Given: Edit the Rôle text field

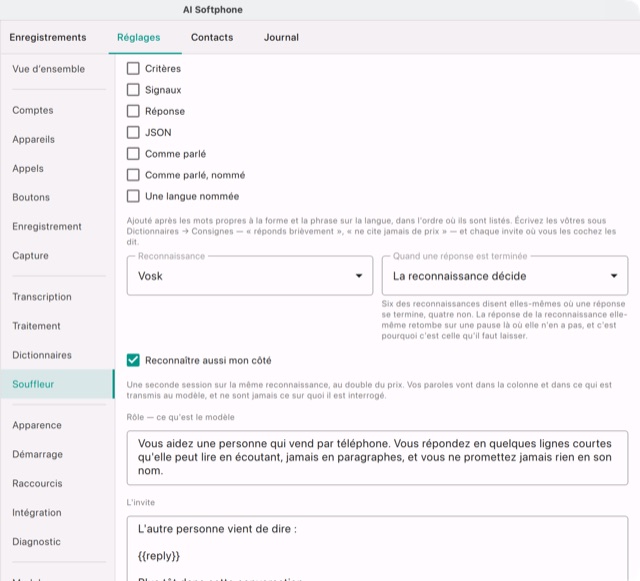Looking at the screenshot, I should (x=377, y=457).
